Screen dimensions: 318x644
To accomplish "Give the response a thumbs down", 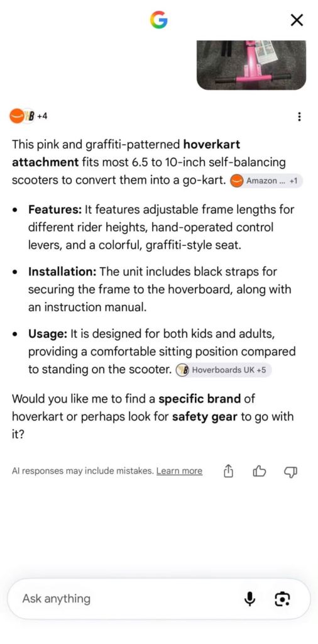I will [291, 472].
